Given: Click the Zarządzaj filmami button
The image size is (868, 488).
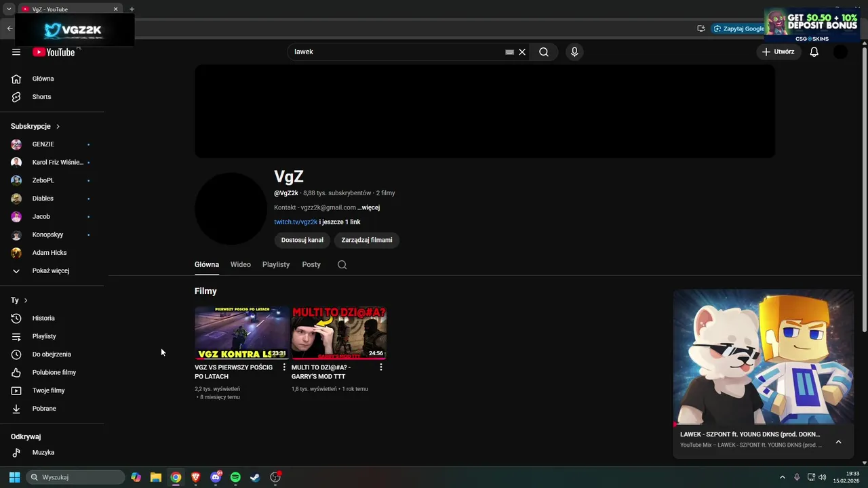Looking at the screenshot, I should (367, 240).
